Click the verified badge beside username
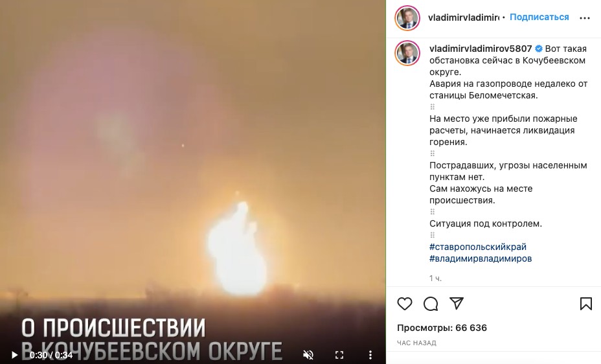Screen dimensions: 601x364 point(539,49)
